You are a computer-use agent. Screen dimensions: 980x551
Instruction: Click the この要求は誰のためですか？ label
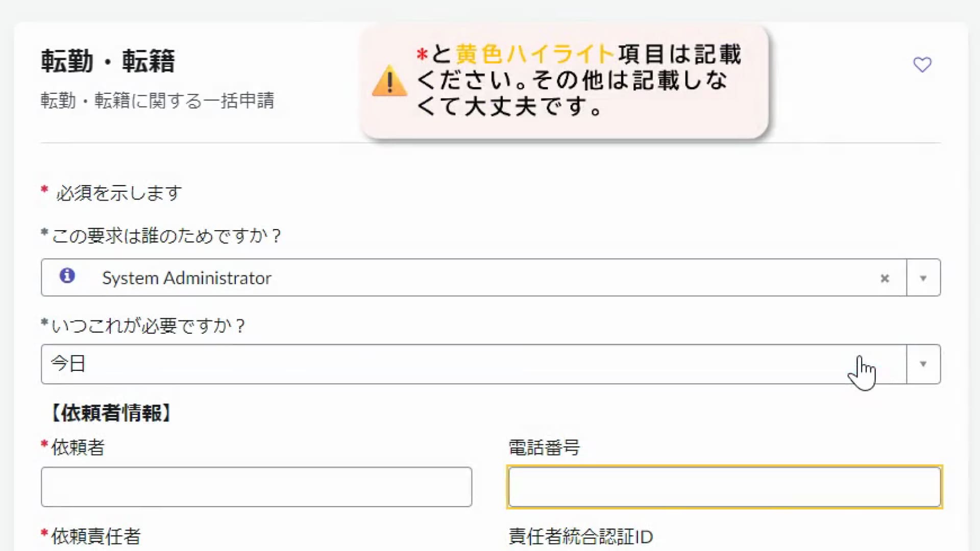(166, 236)
